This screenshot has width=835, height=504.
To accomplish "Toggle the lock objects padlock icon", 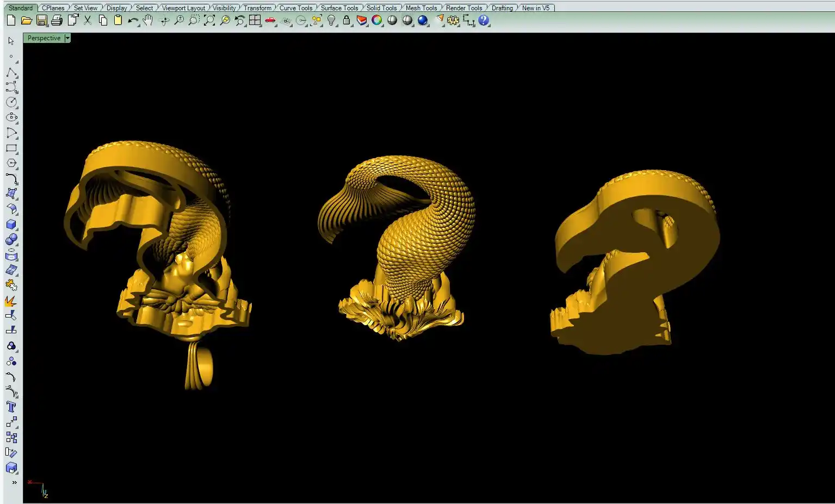I will tap(346, 21).
